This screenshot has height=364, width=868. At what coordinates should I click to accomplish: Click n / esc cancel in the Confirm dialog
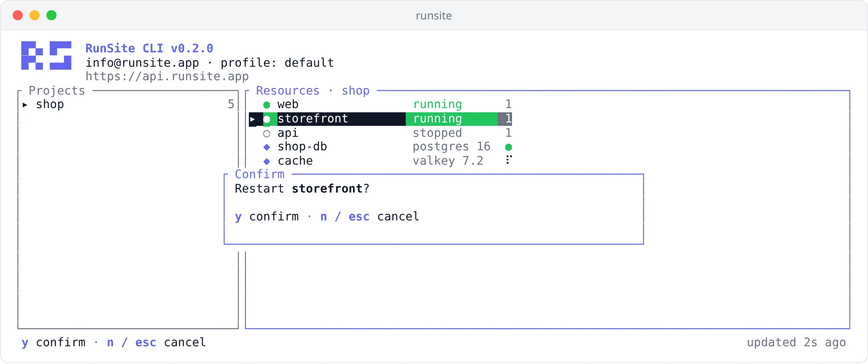pyautogui.click(x=369, y=217)
